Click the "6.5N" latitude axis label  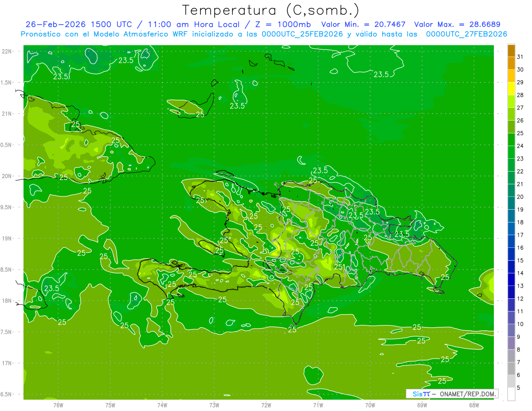click(7, 394)
